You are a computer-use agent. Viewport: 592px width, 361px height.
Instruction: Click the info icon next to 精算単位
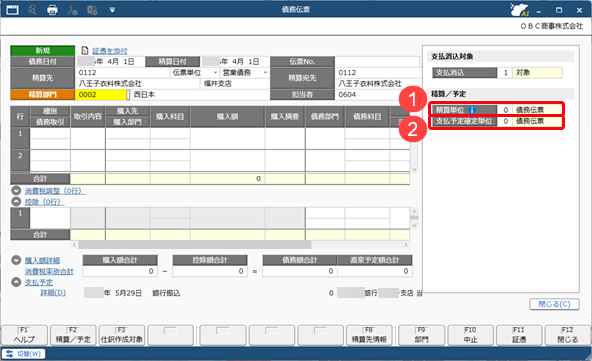point(472,110)
